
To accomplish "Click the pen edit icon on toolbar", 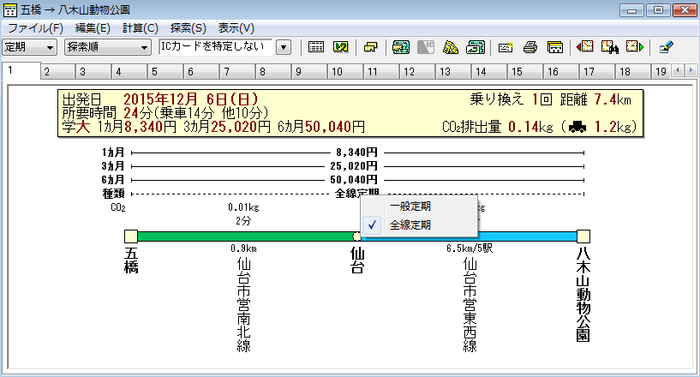I will click(x=666, y=47).
